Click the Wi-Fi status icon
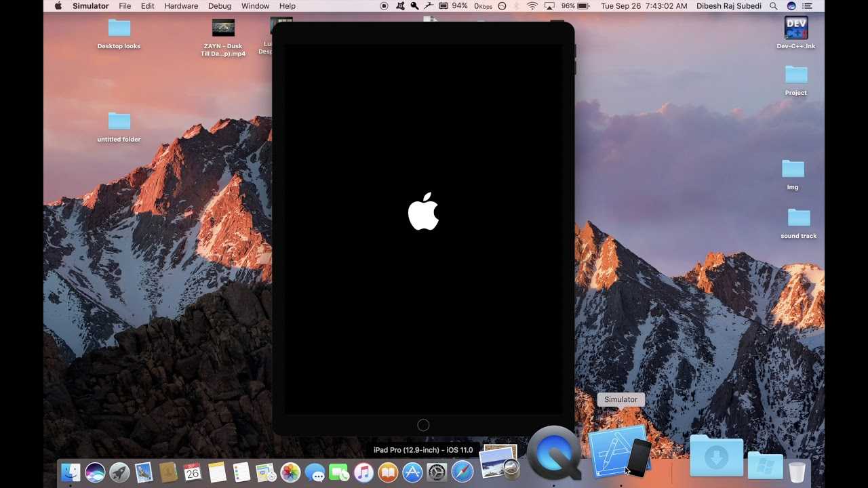This screenshot has width=868, height=488. click(x=532, y=6)
